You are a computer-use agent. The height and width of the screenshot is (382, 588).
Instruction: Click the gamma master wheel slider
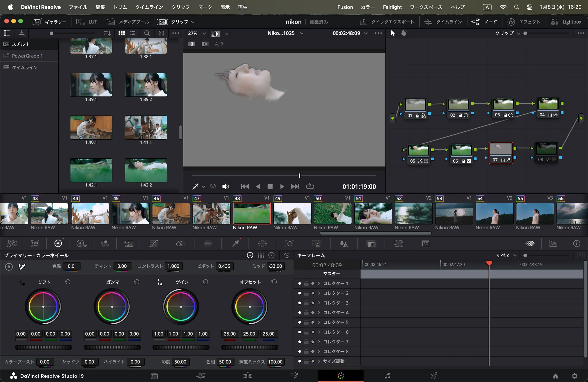pyautogui.click(x=112, y=347)
